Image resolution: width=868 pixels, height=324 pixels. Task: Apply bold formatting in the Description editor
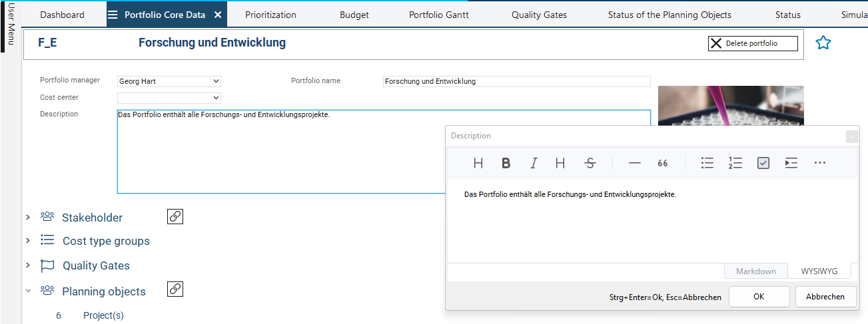click(506, 163)
